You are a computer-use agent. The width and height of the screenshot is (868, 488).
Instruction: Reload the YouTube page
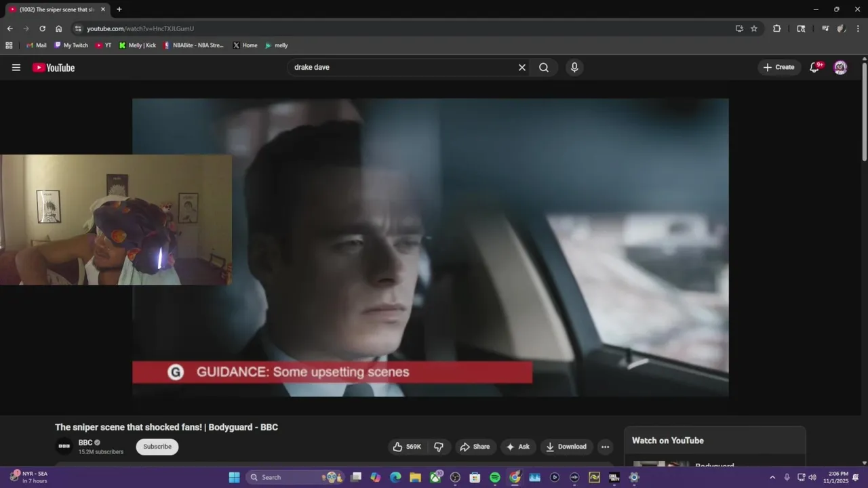click(42, 28)
